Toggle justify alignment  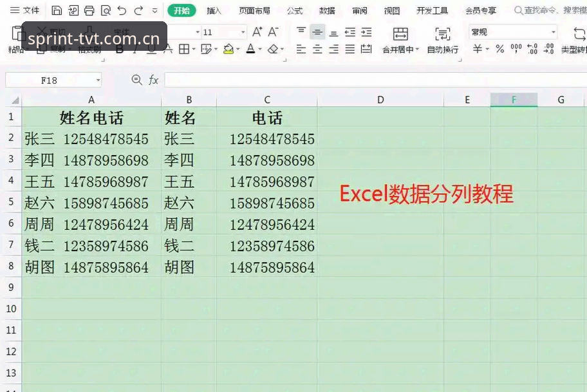pos(350,49)
